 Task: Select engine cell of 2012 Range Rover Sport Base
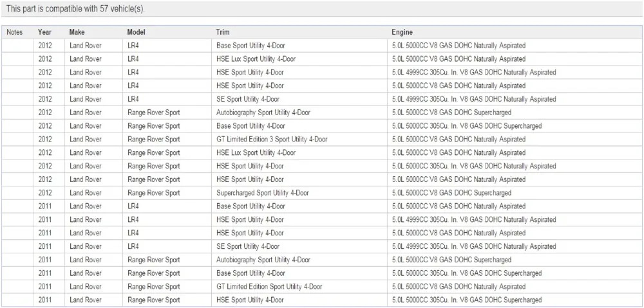click(467, 126)
